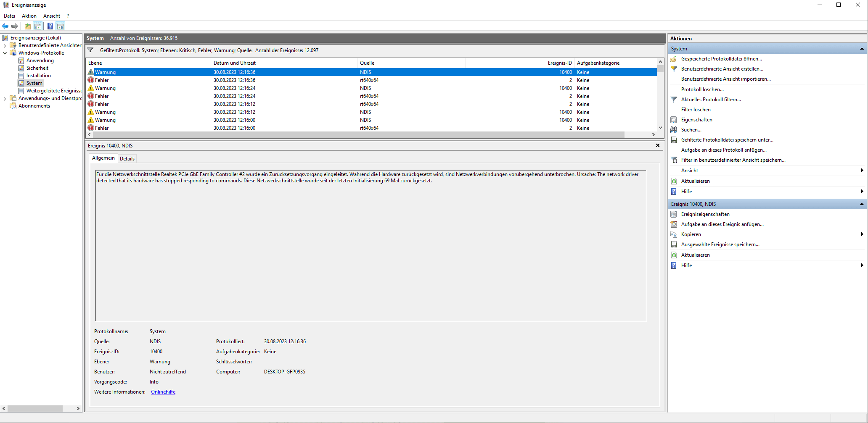Image resolution: width=868 pixels, height=423 pixels.
Task: Open the Ansicht menu in menu bar
Action: tap(52, 16)
